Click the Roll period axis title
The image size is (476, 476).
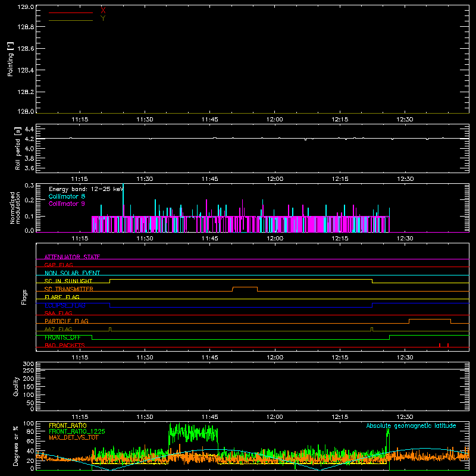click(17, 148)
